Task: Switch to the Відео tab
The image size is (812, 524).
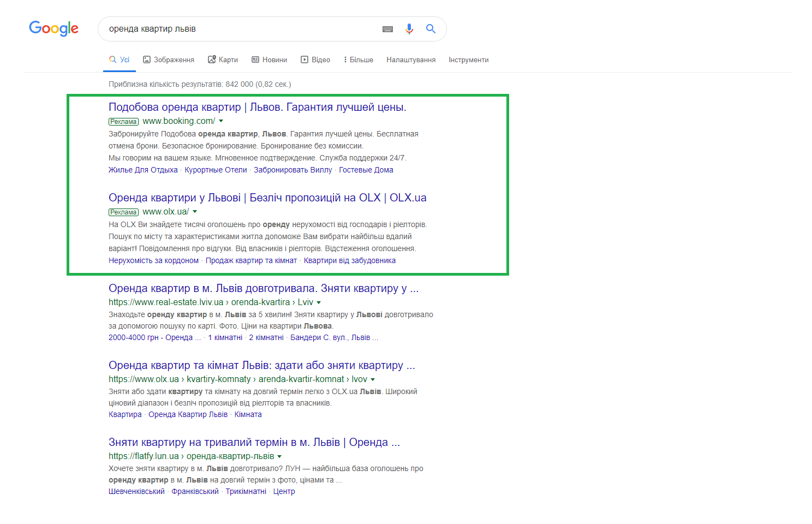Action: pyautogui.click(x=315, y=59)
